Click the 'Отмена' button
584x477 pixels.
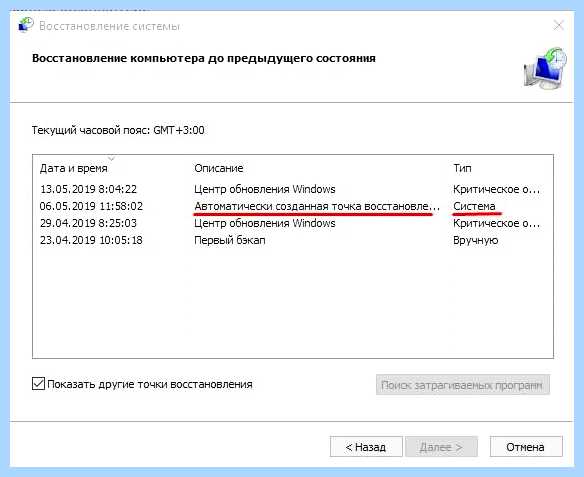[x=526, y=446]
